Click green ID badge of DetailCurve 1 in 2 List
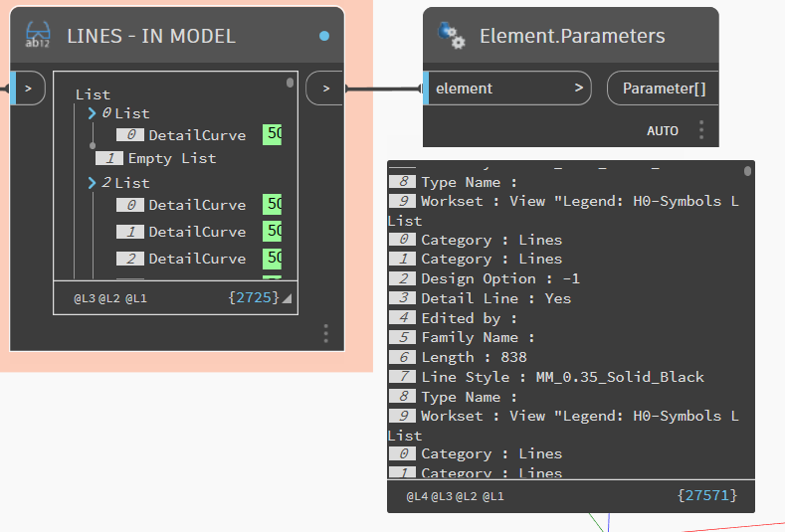Viewport: 785px width, 532px height. 273,232
